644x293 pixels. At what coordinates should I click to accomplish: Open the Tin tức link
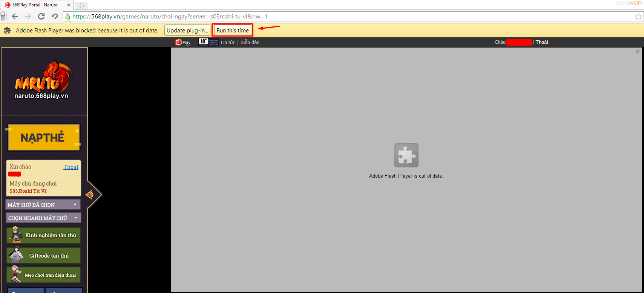point(228,42)
